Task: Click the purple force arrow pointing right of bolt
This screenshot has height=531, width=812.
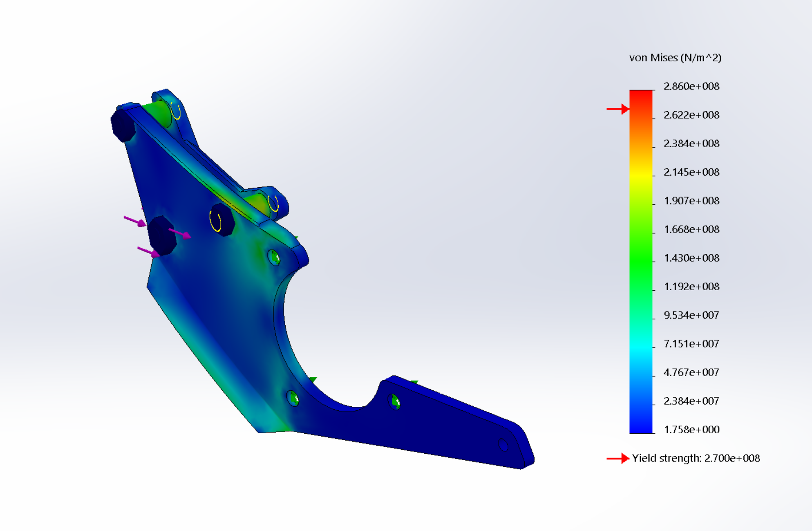Action: [180, 234]
